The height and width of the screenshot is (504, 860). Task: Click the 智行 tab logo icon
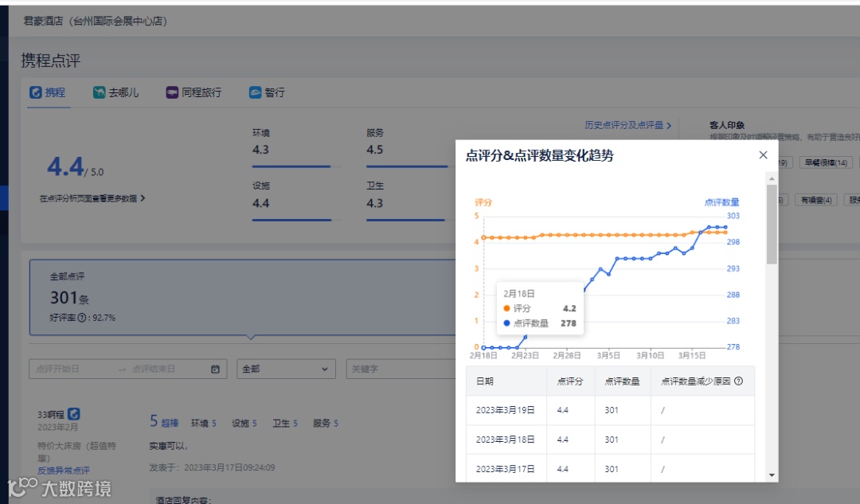coord(255,92)
